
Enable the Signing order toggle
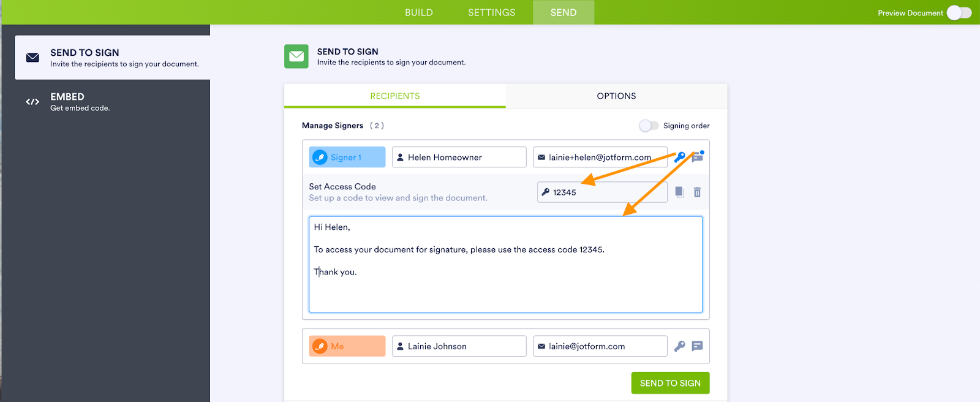click(x=649, y=126)
